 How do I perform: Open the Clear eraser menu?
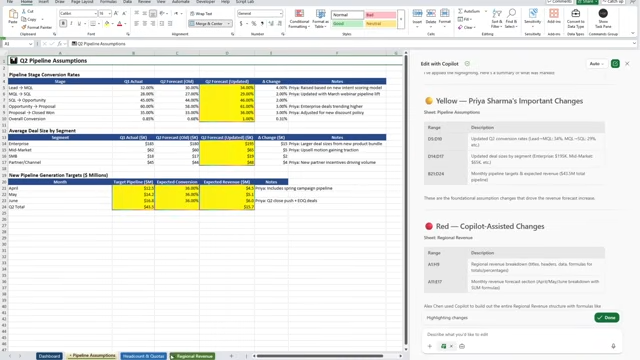point(466,27)
